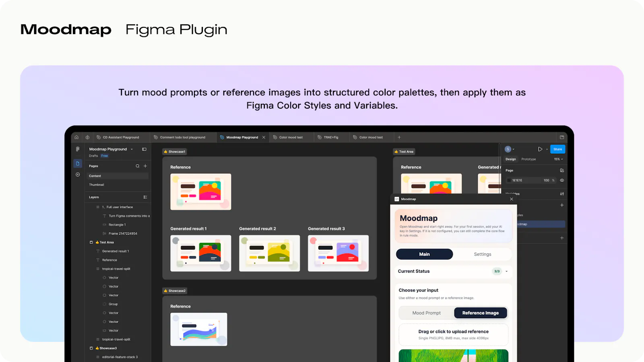The width and height of the screenshot is (644, 362).
Task: Click the community icon beside home
Action: tap(87, 137)
